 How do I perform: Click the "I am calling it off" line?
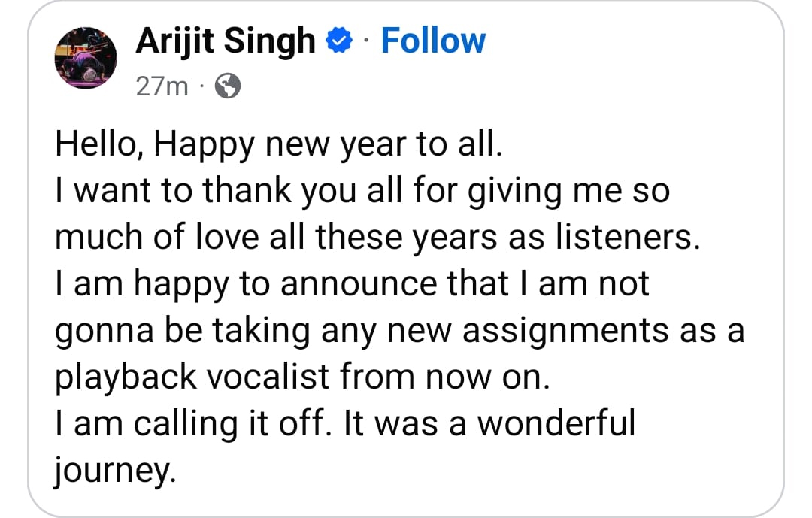(x=345, y=424)
